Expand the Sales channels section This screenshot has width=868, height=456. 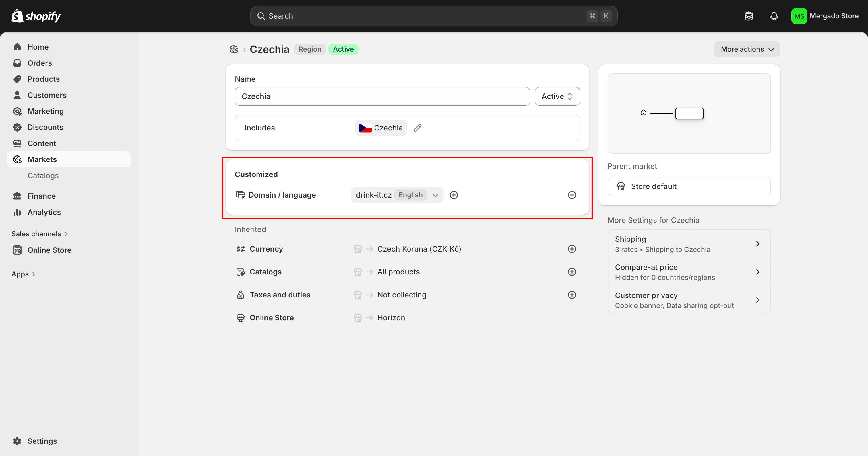[40, 234]
